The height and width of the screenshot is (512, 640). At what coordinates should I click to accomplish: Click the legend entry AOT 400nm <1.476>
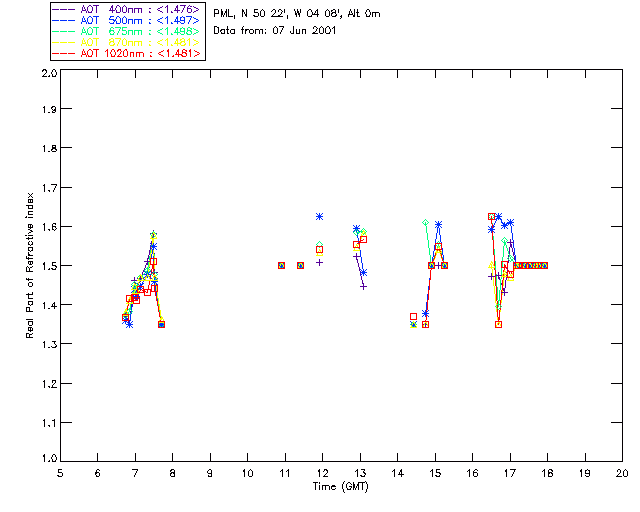click(x=127, y=9)
